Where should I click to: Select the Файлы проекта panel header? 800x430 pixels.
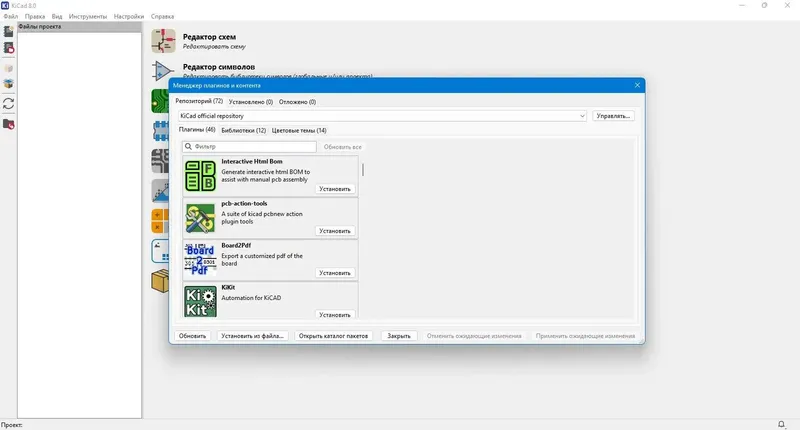coord(80,27)
